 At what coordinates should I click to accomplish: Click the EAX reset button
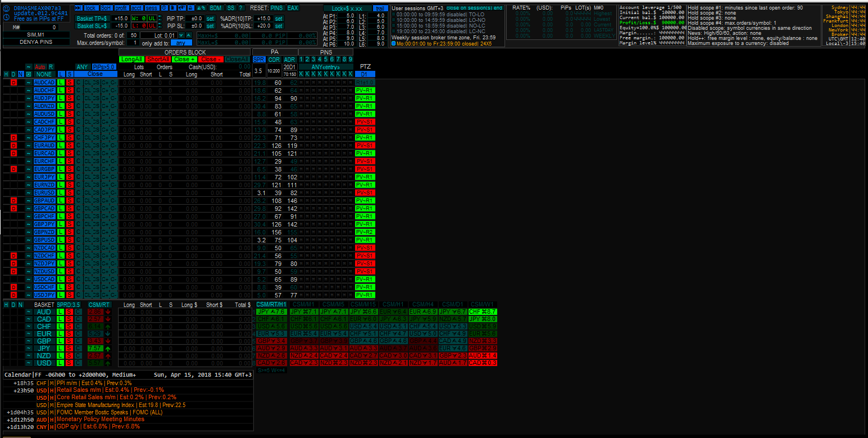coord(293,8)
